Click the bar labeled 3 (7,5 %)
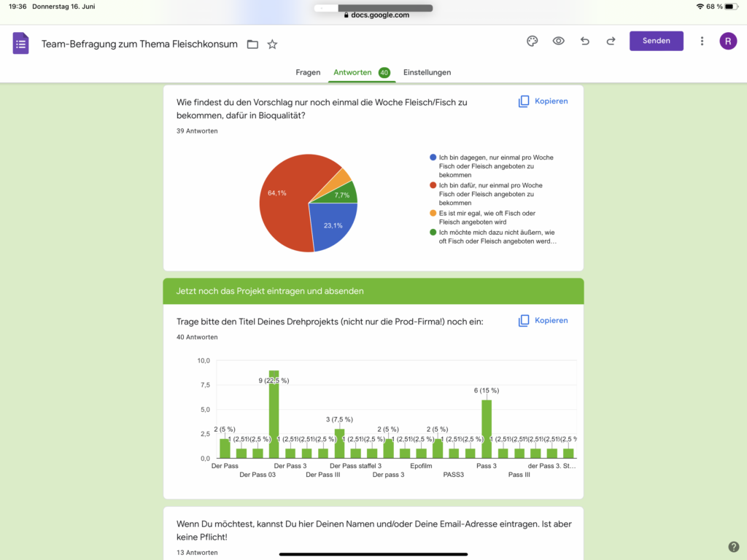This screenshot has width=747, height=560. tap(339, 443)
